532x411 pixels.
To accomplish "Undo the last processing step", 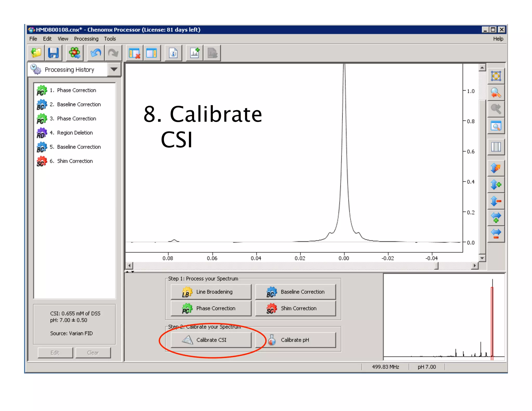I will click(x=96, y=53).
